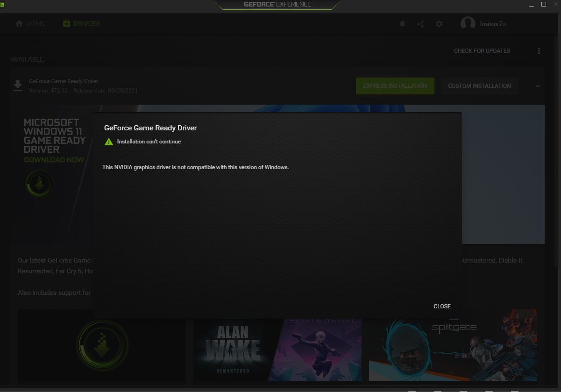Click the NVIDIA logo in the title bar
The image size is (561, 392).
pos(2,5)
